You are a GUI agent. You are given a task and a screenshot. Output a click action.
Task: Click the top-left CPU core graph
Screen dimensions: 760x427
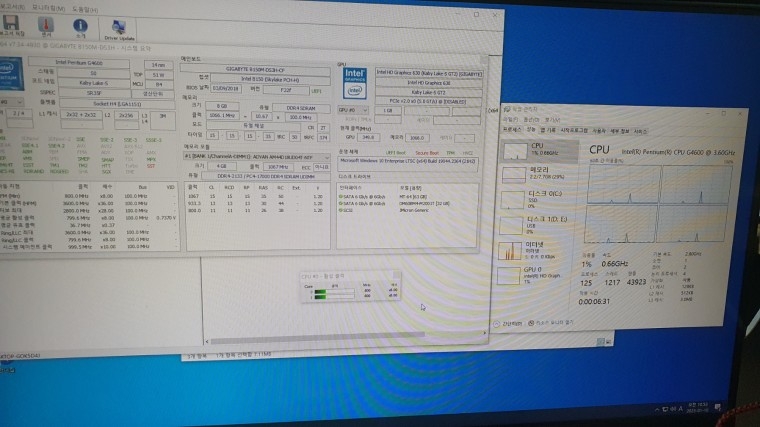click(x=624, y=184)
